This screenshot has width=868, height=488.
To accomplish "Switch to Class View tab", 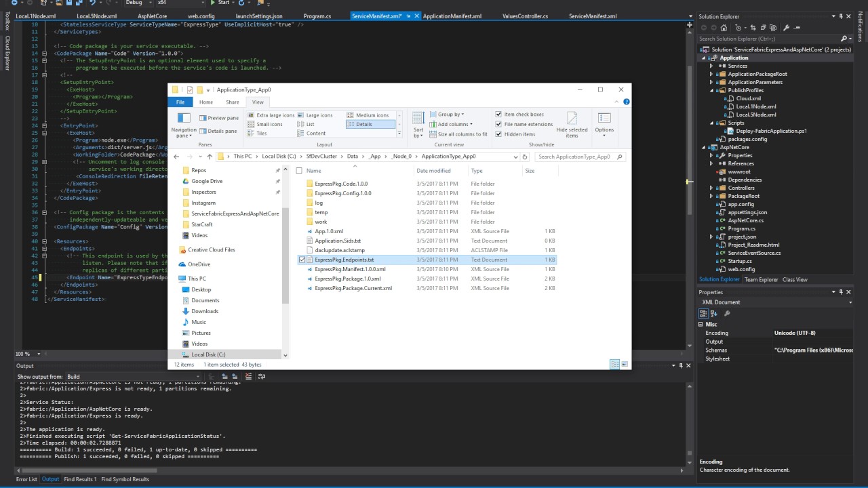I will [x=795, y=279].
